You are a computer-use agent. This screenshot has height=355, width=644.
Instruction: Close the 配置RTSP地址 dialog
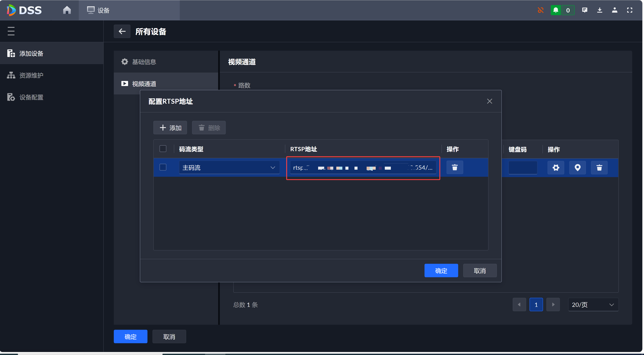(x=489, y=101)
